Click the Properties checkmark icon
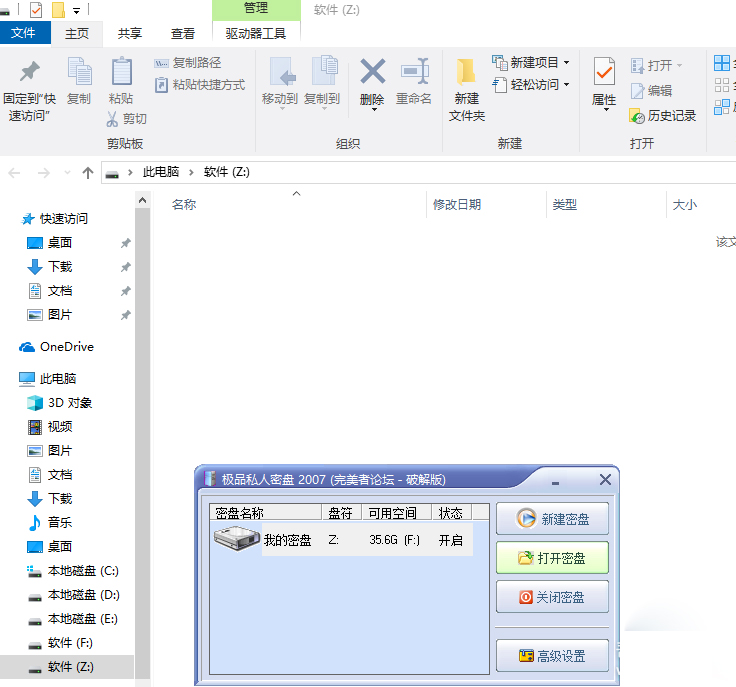The image size is (736, 687). [604, 71]
